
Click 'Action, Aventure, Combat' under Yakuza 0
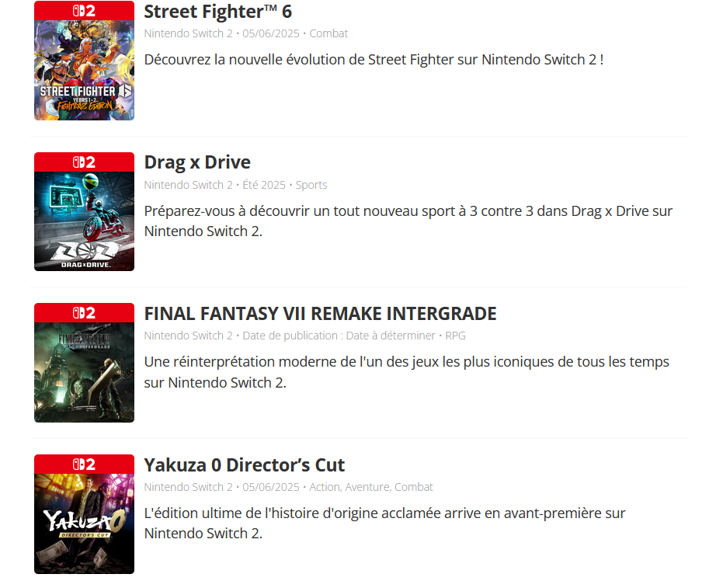370,487
